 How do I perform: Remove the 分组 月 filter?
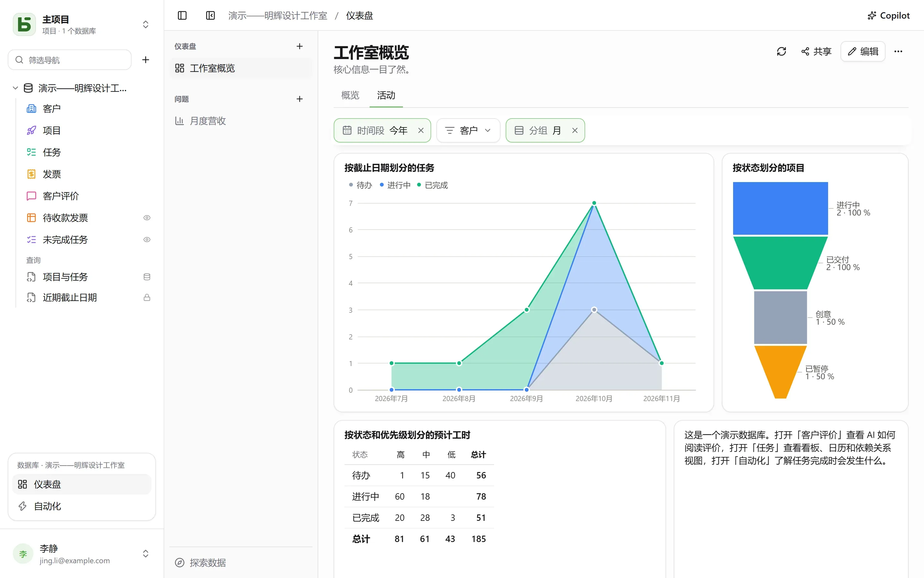tap(575, 130)
